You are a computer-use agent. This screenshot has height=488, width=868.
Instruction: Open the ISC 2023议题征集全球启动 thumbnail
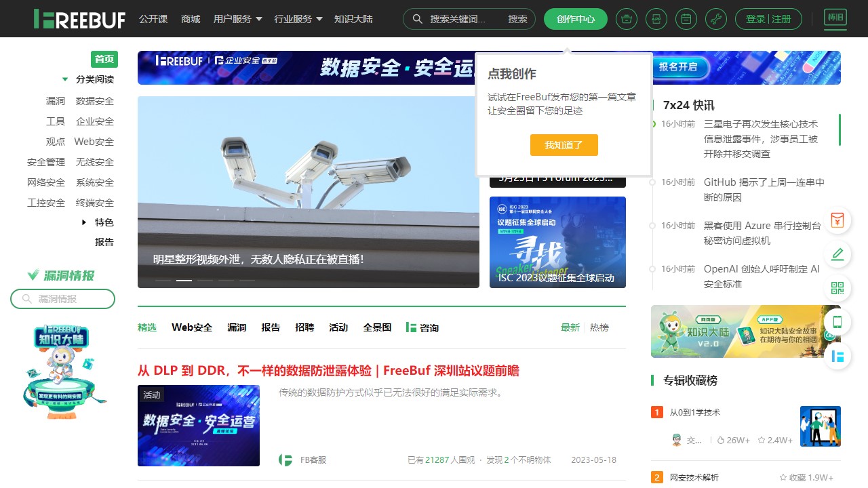click(x=557, y=242)
